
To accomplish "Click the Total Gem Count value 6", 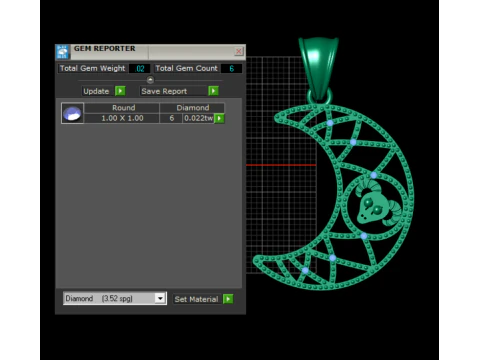I will pyautogui.click(x=231, y=69).
